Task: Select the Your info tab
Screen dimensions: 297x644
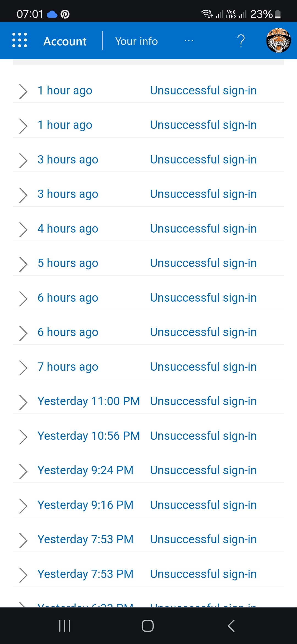Action: [136, 41]
